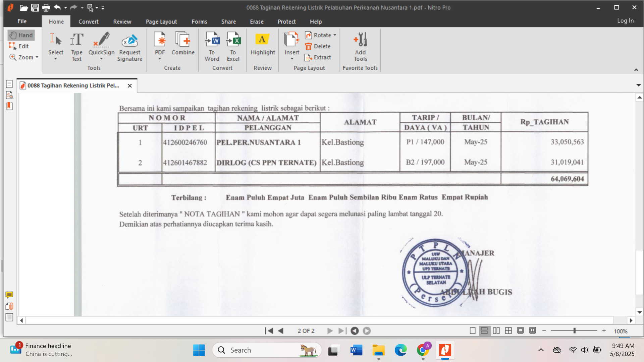Switch to continuous page view

pos(484,331)
